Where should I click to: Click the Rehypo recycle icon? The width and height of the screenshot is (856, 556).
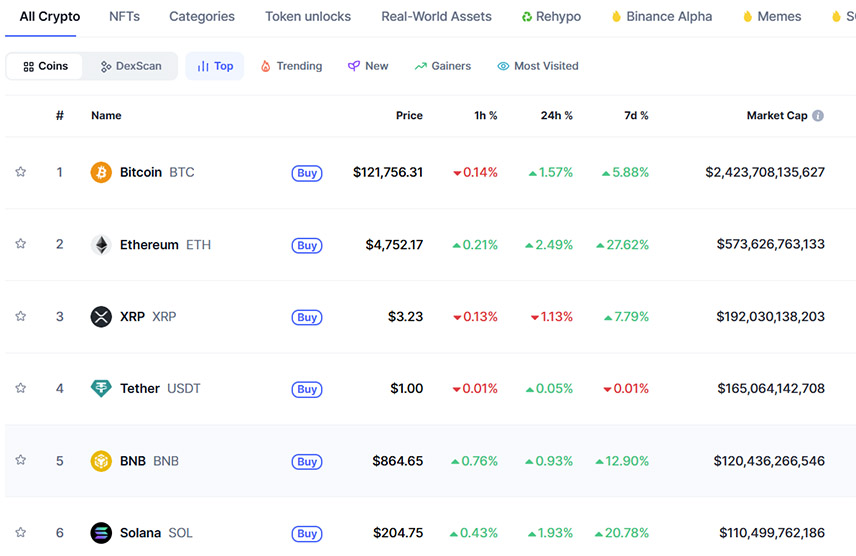[x=527, y=17]
